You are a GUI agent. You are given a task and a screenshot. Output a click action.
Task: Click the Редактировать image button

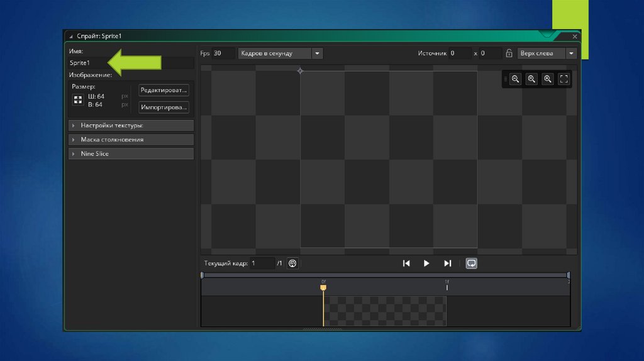(x=164, y=90)
